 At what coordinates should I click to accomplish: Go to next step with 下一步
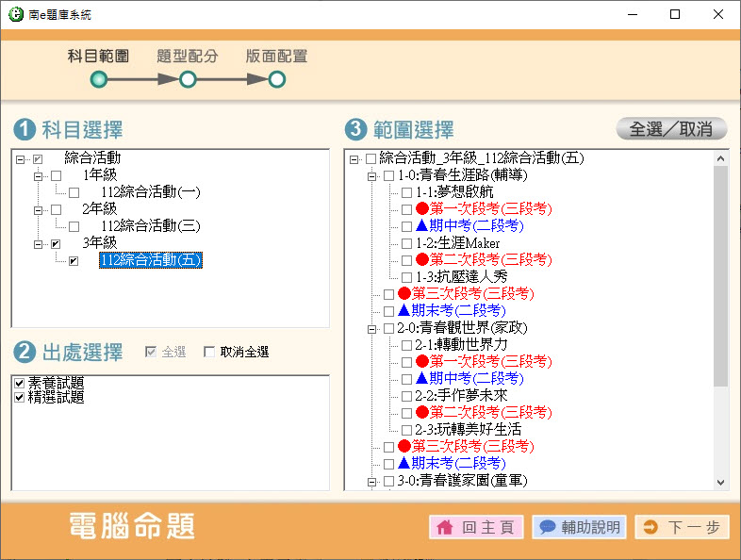(682, 528)
